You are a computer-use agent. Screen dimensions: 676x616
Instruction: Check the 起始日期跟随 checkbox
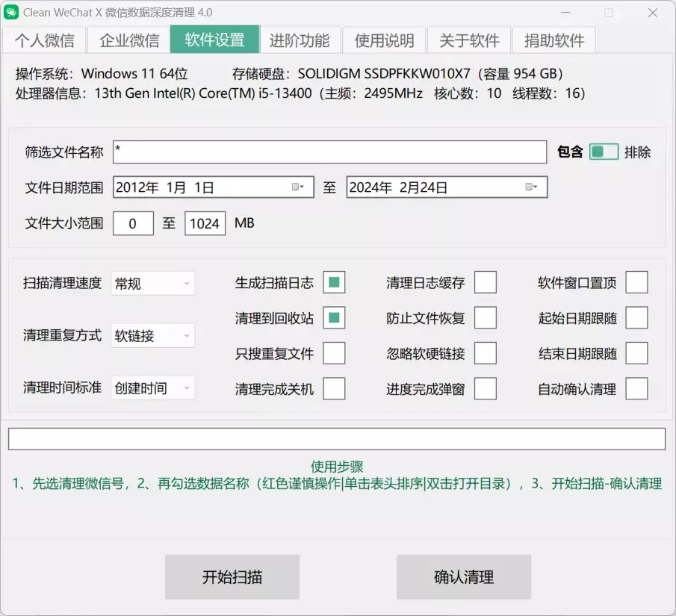[636, 317]
